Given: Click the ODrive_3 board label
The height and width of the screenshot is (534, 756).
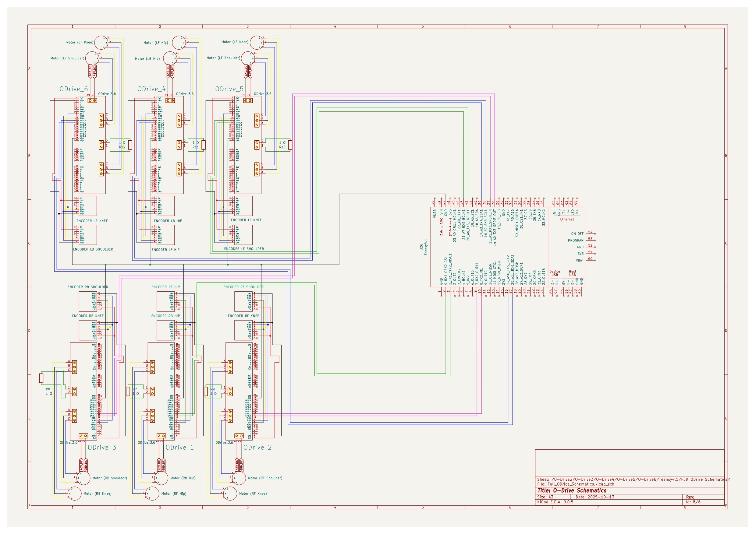Looking at the screenshot, I should [102, 448].
